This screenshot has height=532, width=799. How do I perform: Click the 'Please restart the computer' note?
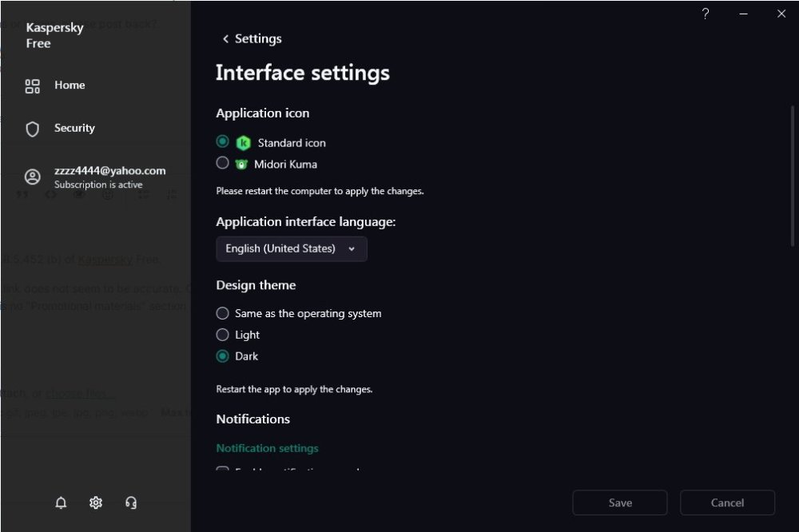[320, 191]
